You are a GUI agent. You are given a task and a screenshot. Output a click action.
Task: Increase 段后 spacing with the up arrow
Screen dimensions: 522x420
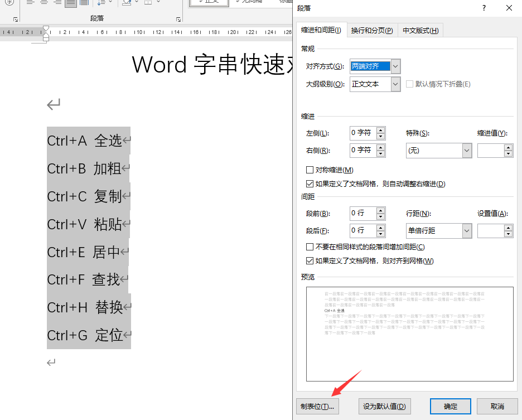click(x=380, y=228)
